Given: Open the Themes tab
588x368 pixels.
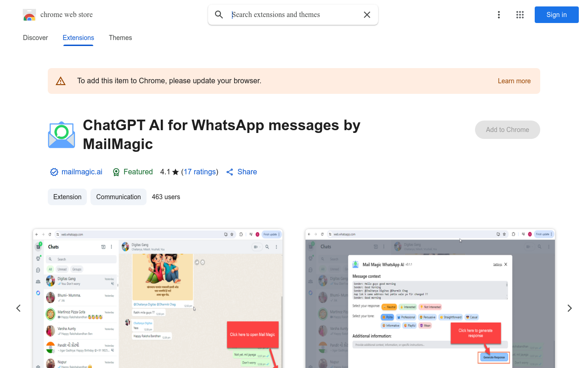Looking at the screenshot, I should 120,38.
